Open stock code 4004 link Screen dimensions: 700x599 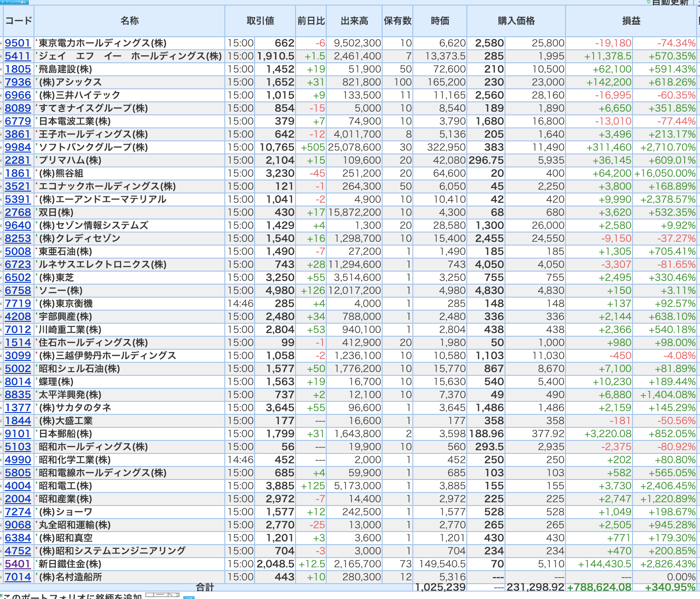point(18,486)
